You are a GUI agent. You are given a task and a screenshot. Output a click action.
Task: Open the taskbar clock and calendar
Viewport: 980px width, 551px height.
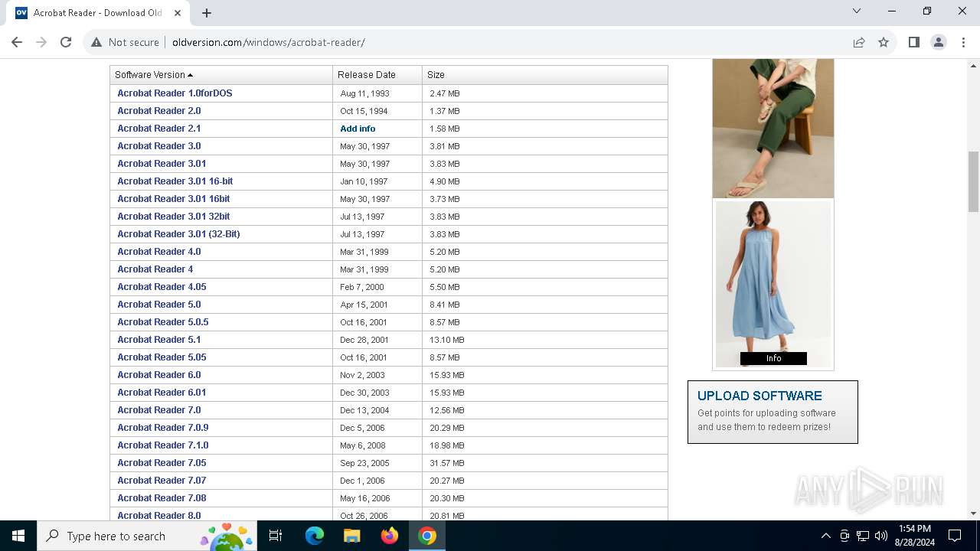914,536
